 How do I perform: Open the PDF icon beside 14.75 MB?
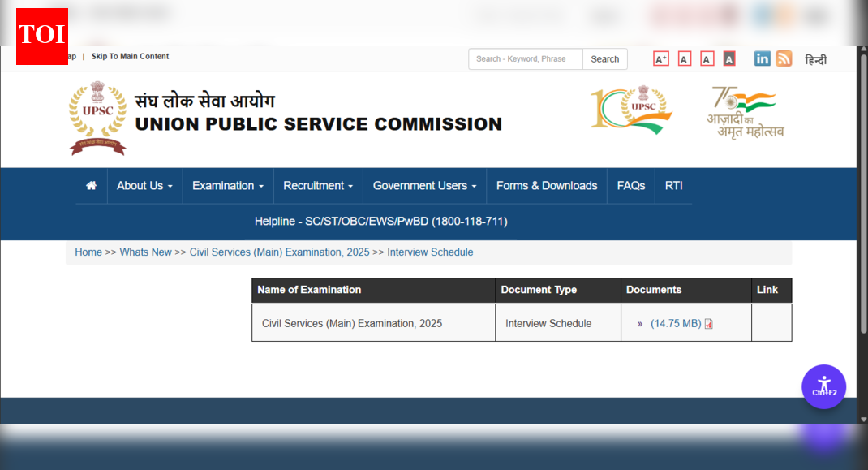point(709,323)
